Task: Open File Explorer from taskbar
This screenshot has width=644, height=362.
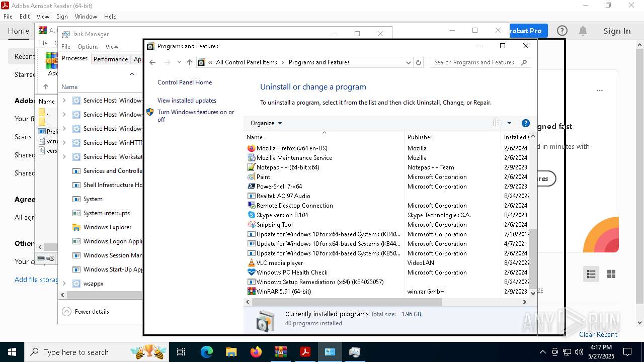Action: tap(231, 352)
